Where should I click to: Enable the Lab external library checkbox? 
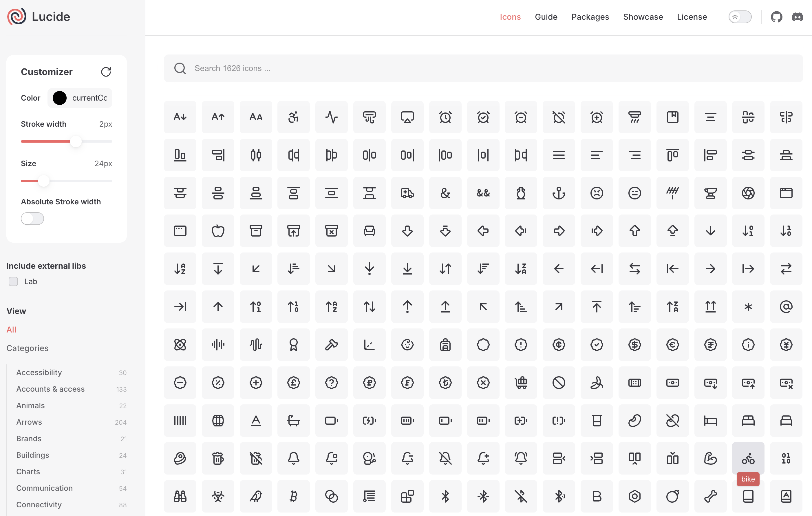(14, 281)
